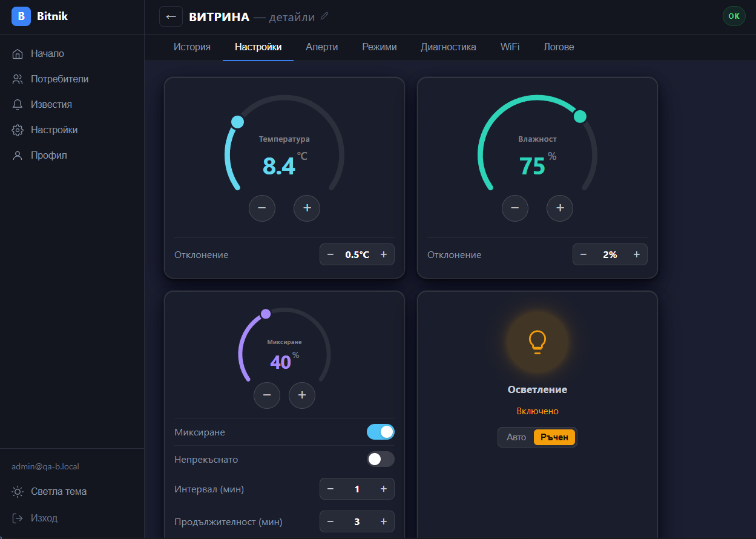This screenshot has width=756, height=539.
Task: Go back with the arrow button
Action: tap(171, 16)
